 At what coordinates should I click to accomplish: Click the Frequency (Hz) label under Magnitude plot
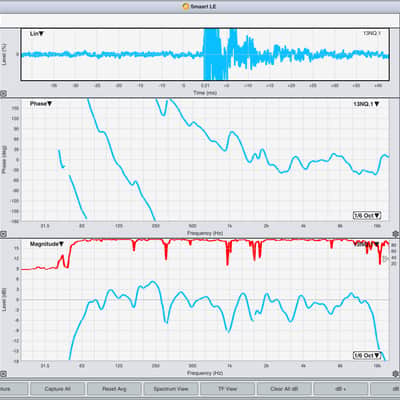205,373
